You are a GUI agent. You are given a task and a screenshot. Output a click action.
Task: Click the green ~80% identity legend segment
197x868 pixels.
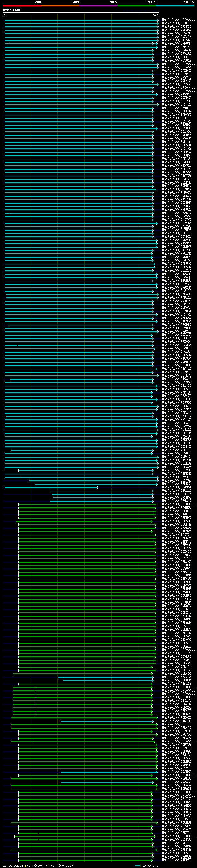[x=137, y=6]
